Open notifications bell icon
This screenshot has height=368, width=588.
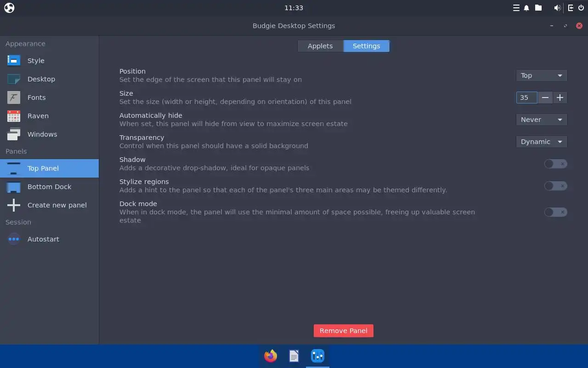526,8
